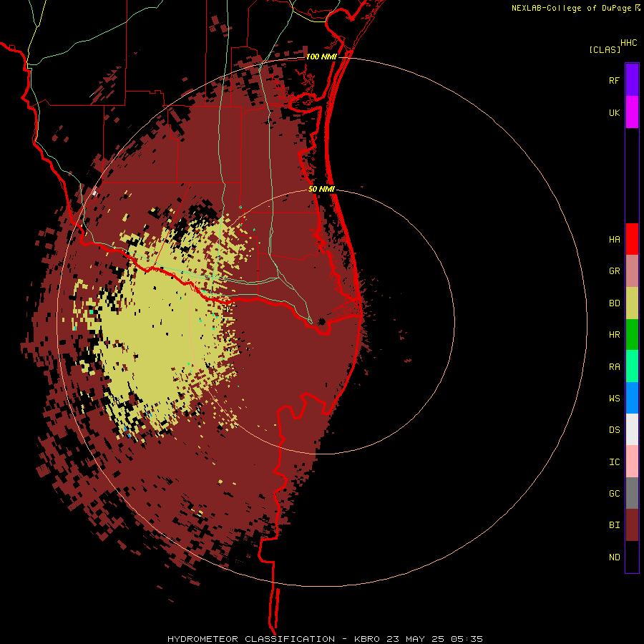Pick the HR green legend swatch

click(x=632, y=335)
